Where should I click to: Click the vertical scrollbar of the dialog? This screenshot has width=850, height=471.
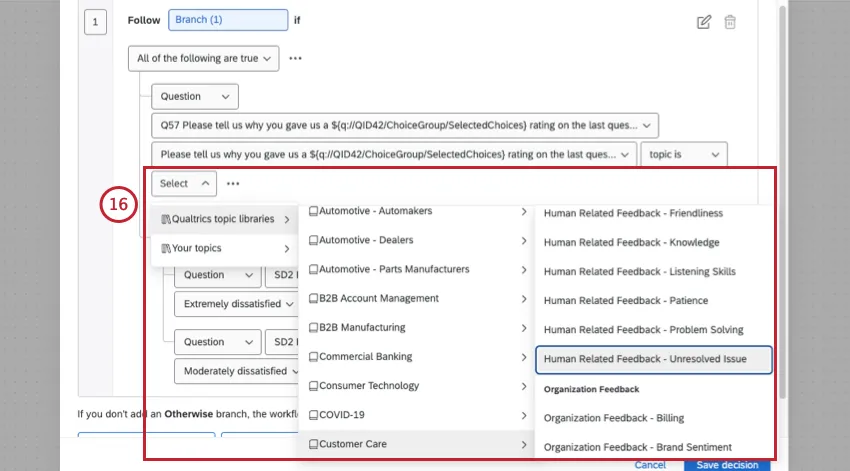pyautogui.click(x=782, y=203)
